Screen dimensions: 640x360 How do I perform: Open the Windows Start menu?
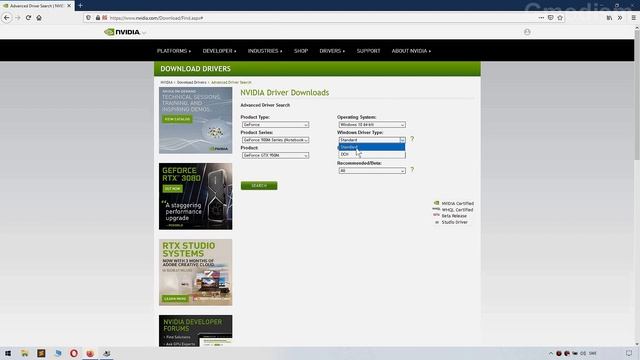[8, 353]
